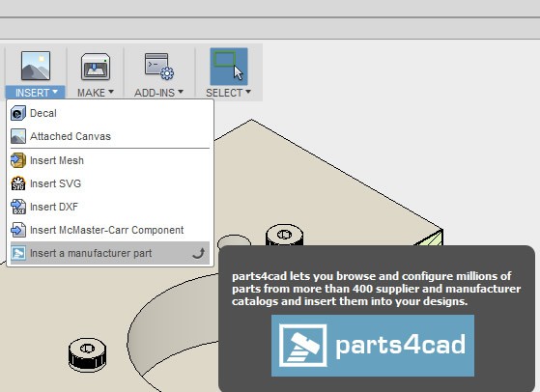The width and height of the screenshot is (540, 392).
Task: Click the parts4cad logo banner
Action: point(373,346)
